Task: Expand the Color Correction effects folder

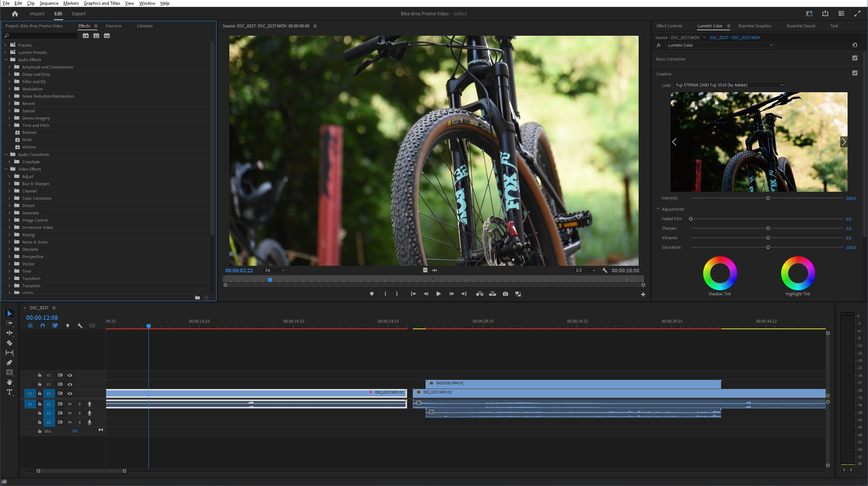Action: click(x=9, y=198)
